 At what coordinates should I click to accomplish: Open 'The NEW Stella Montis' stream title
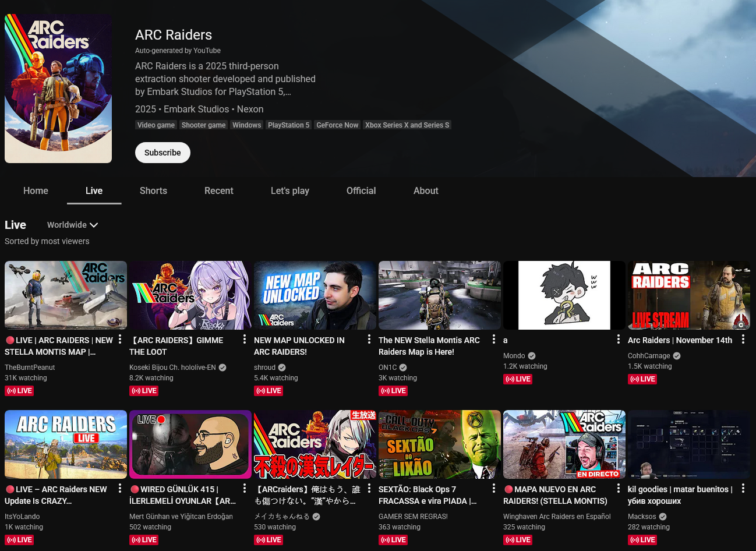[429, 346]
